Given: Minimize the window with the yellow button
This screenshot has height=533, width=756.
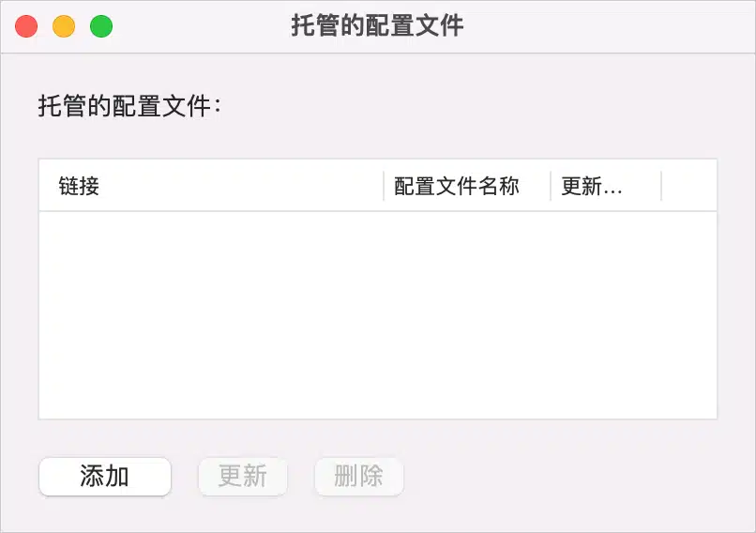Looking at the screenshot, I should pos(64,26).
